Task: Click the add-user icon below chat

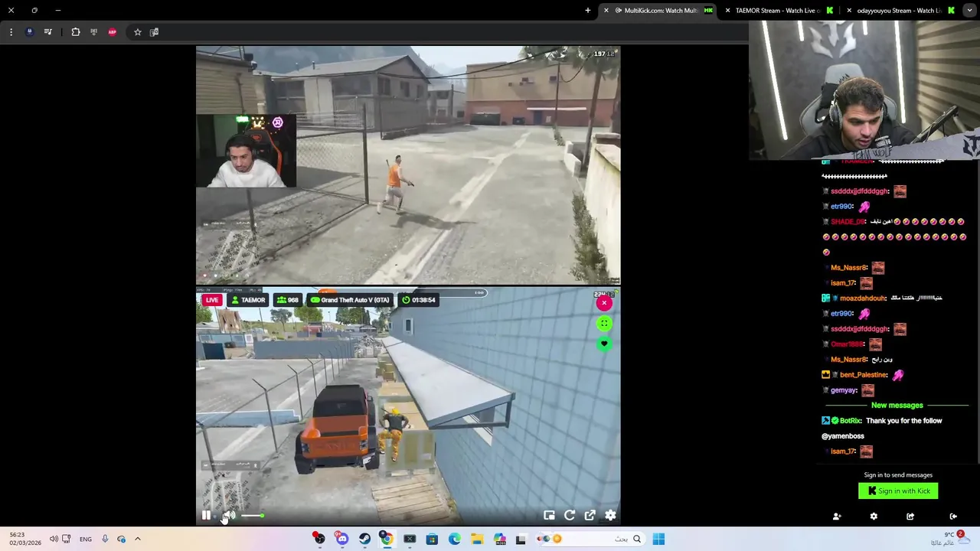Action: point(837,517)
